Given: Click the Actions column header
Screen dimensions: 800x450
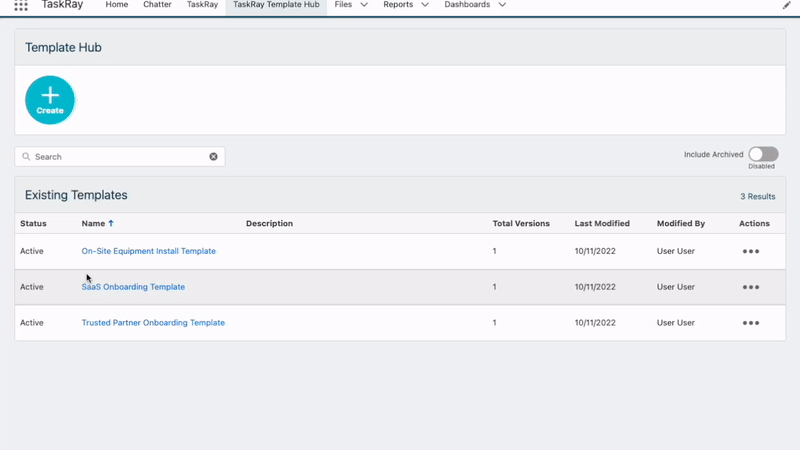Looking at the screenshot, I should coord(754,223).
